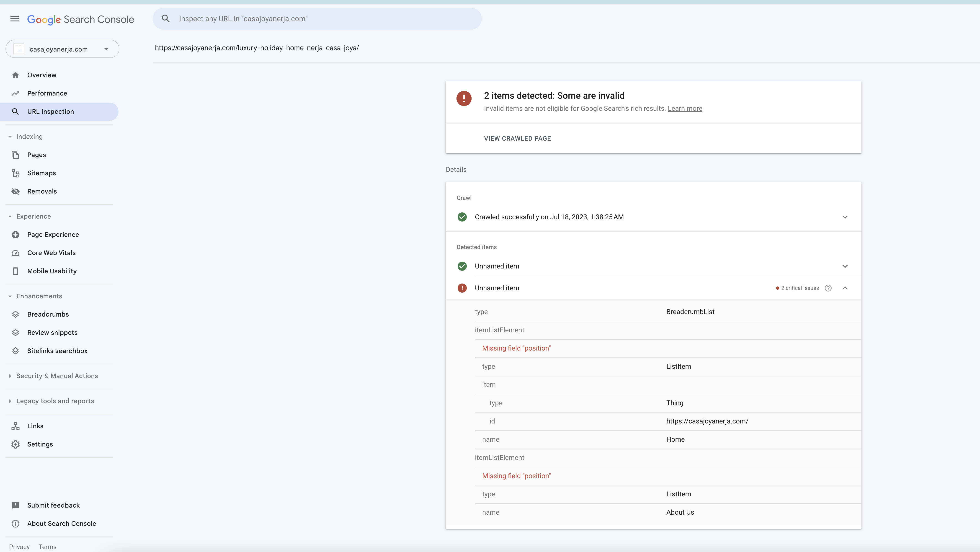Expand Legacy tools and reports section

(51, 401)
